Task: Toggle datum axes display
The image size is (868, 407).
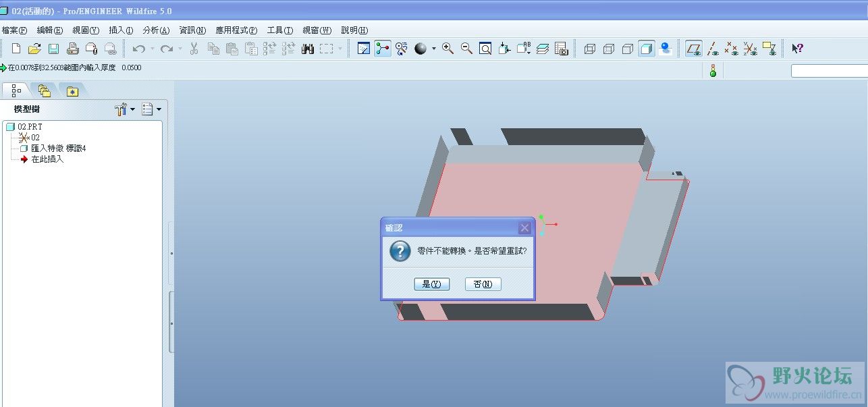Action: (712, 49)
